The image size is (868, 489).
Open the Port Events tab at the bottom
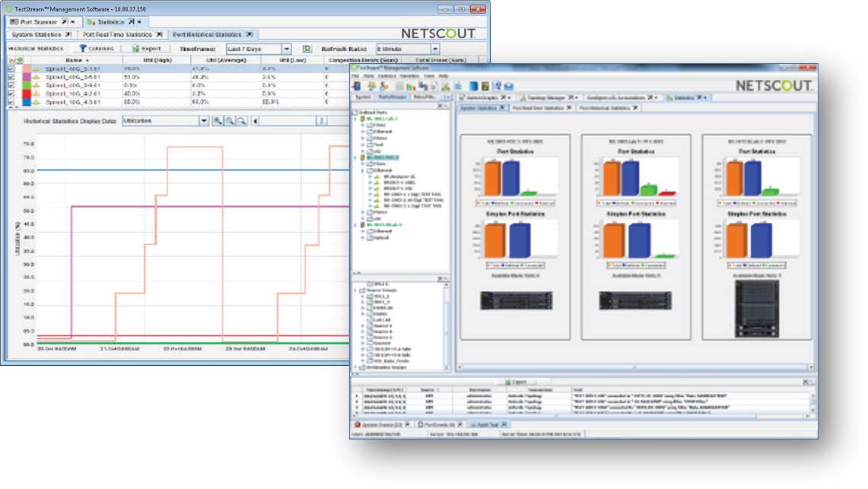[x=440, y=425]
